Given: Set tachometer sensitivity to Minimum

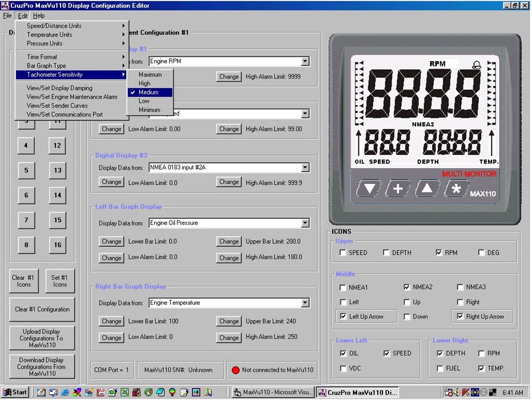Looking at the screenshot, I should [x=150, y=110].
